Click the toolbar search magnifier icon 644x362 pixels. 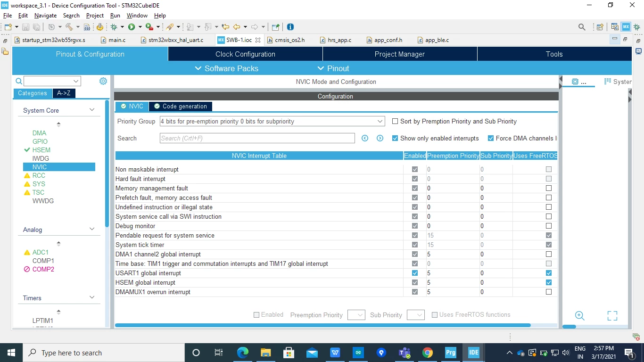[582, 27]
